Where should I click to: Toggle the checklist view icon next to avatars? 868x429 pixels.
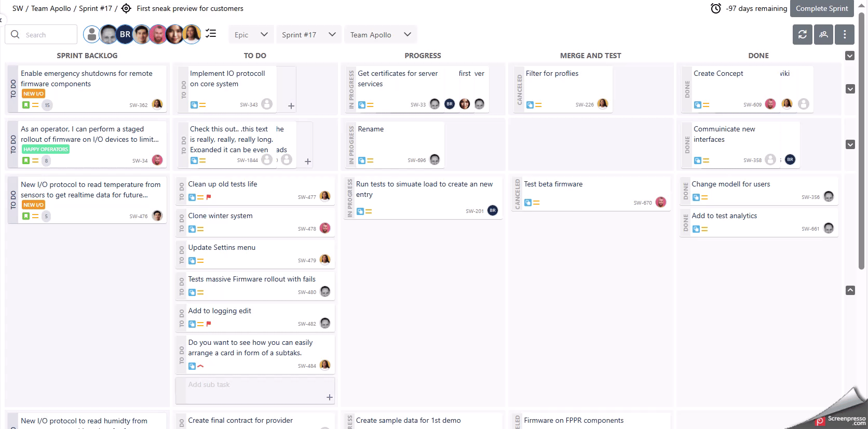pos(210,34)
